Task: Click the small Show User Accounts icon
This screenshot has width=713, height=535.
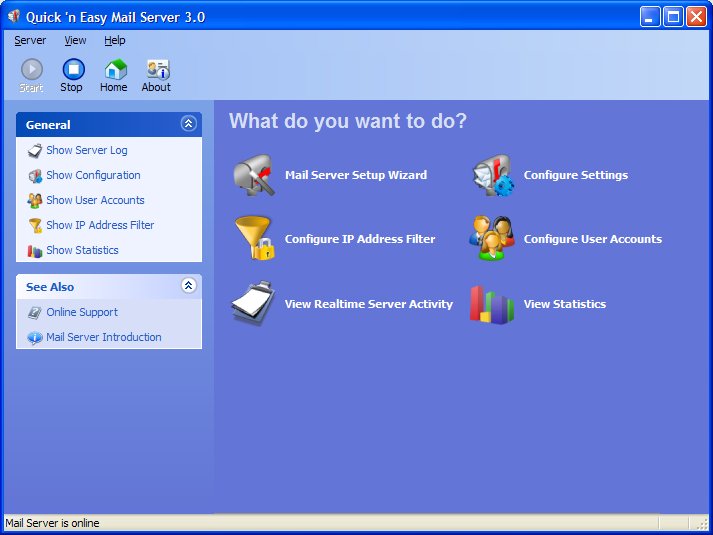Action: tap(35, 200)
